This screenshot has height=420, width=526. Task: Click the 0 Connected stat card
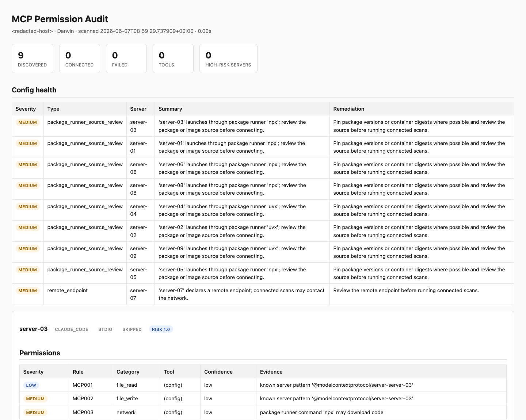pos(80,58)
